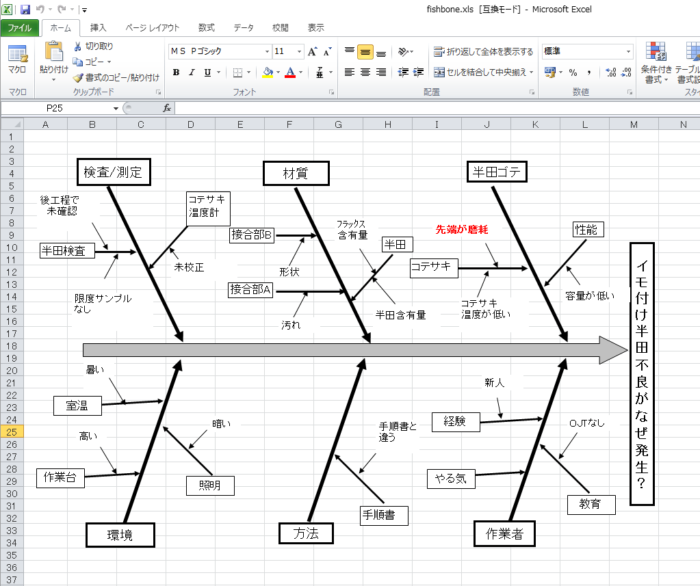This screenshot has width=700, height=586.
Task: Click the Name Box showing P25
Action: coord(54,108)
